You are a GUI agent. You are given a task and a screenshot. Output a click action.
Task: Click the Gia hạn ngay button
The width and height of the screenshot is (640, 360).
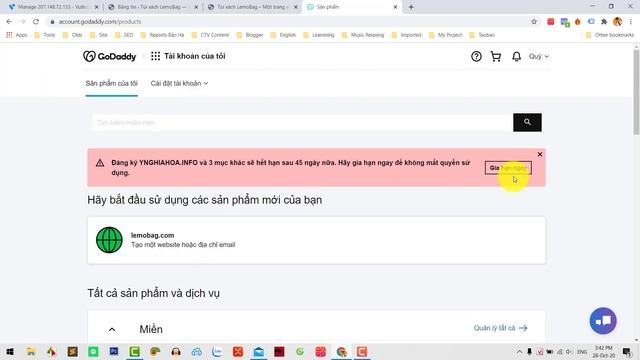508,168
